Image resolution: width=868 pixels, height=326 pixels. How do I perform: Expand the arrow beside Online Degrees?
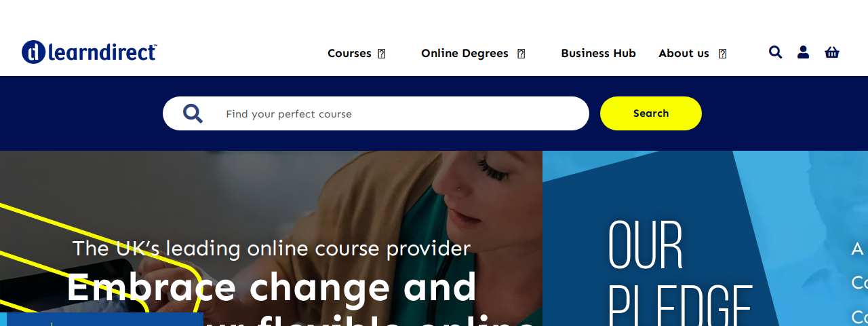point(521,54)
